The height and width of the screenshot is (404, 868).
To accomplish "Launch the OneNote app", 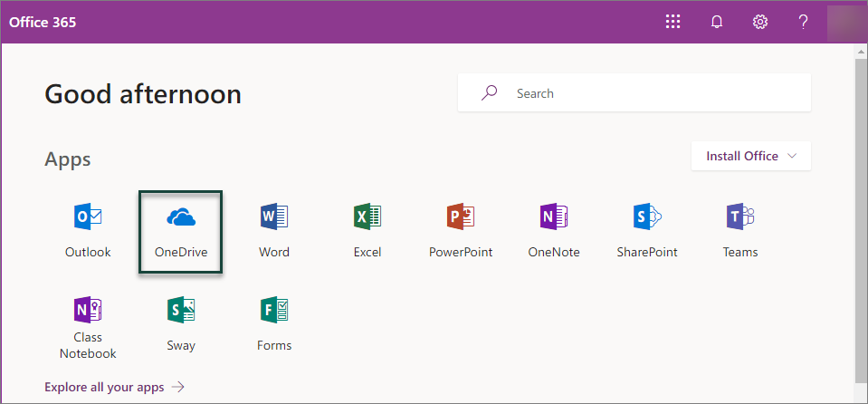I will 554,231.
